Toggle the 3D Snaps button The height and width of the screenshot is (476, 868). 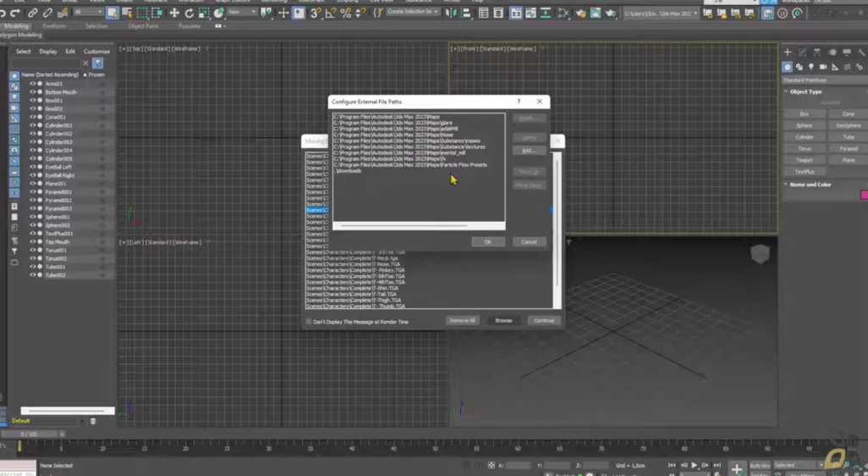(x=315, y=12)
